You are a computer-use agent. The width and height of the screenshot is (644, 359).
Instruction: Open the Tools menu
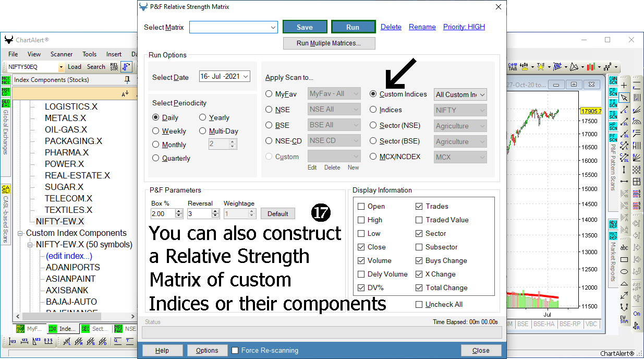89,54
